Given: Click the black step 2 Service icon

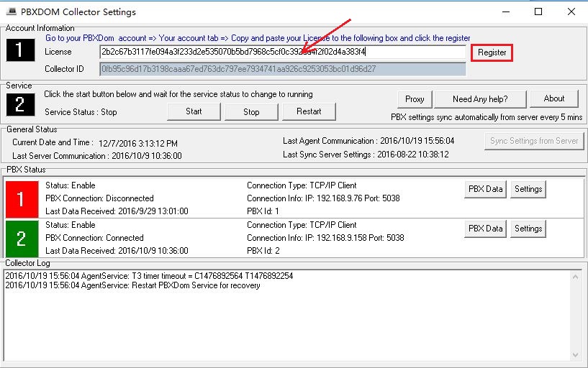Looking at the screenshot, I should [21, 104].
